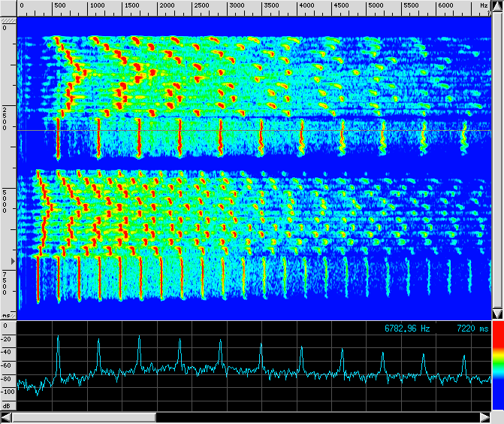Click the 1000 Hz mark on frequency ruler

click(97, 6)
